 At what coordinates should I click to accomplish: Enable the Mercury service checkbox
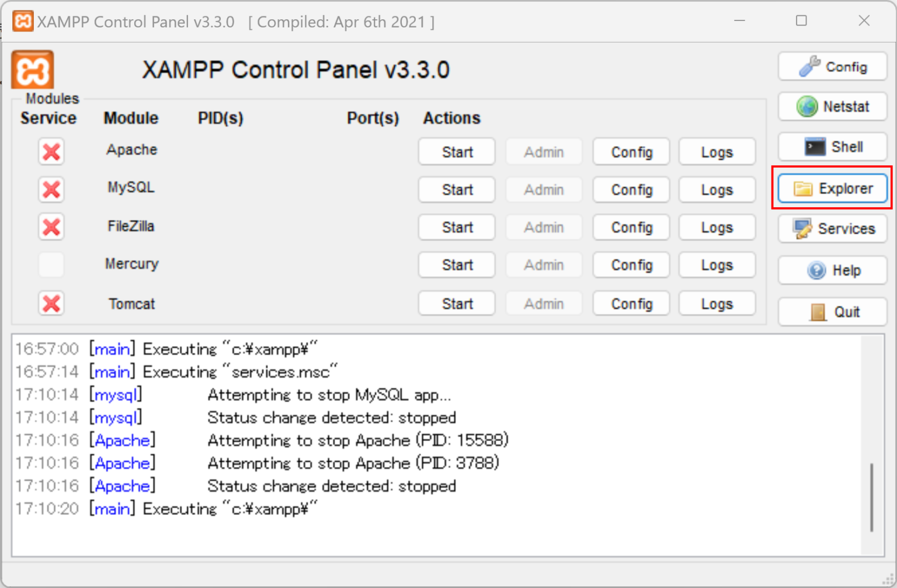tap(51, 265)
